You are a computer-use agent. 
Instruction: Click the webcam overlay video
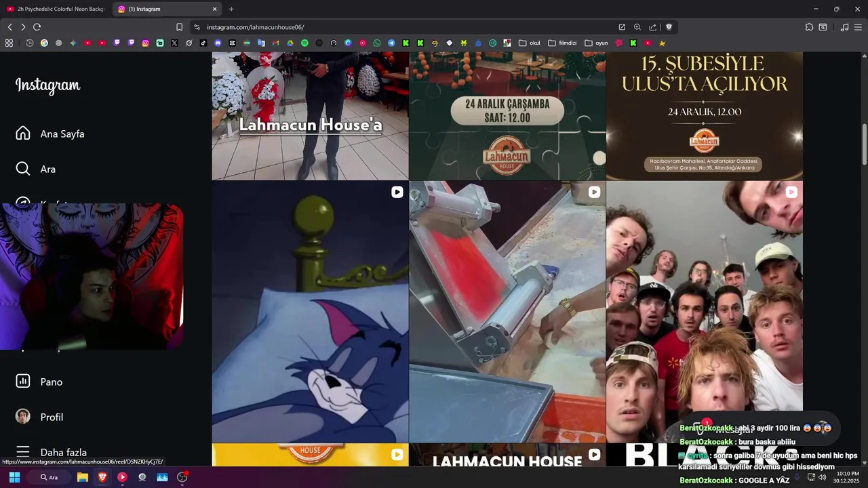click(x=92, y=277)
